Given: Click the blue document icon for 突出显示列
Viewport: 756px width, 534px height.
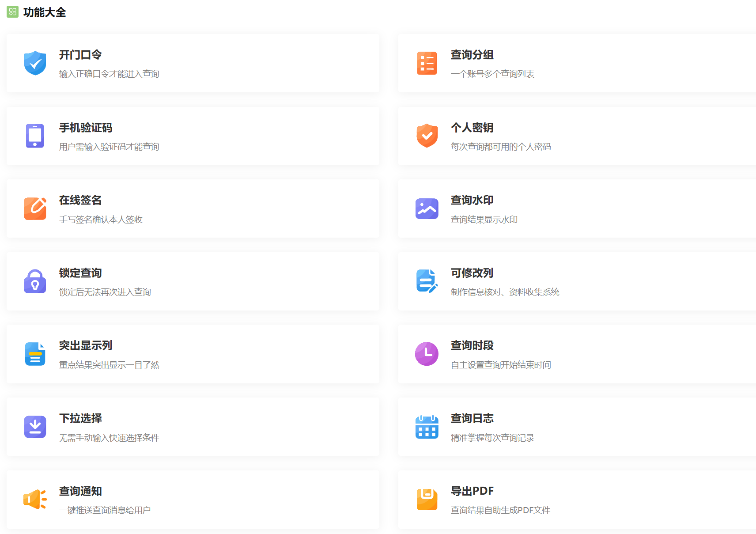Looking at the screenshot, I should coord(35,354).
